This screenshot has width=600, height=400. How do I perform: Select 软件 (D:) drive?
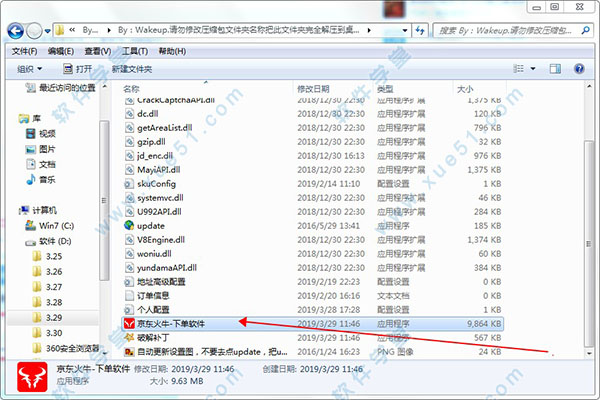pos(48,242)
